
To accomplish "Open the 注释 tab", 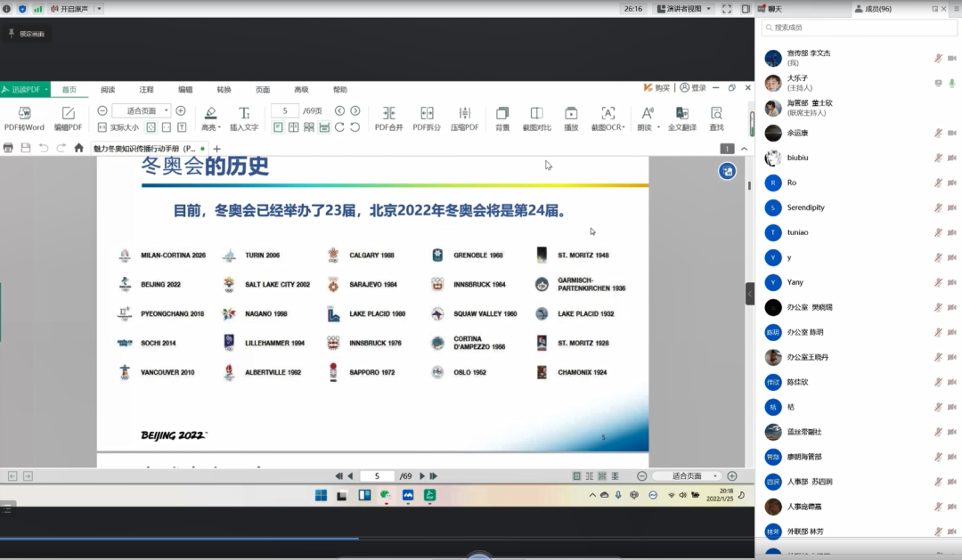I will coord(147,90).
